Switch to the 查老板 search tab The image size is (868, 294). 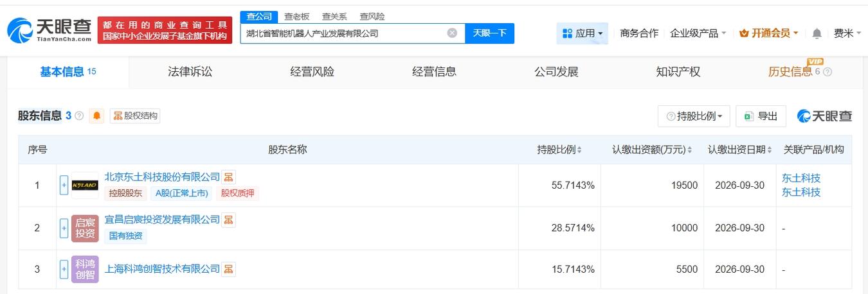(297, 17)
